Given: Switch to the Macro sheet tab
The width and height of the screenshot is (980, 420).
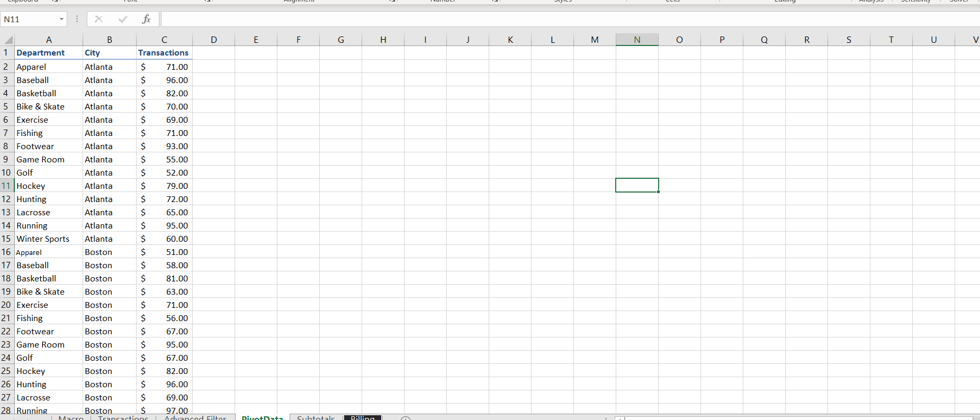Looking at the screenshot, I should (x=71, y=417).
